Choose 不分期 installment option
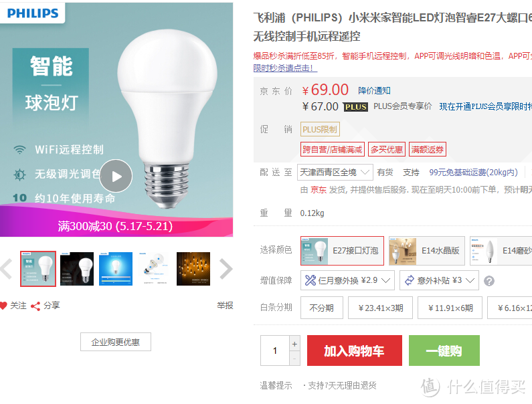The width and height of the screenshot is (532, 404). 322,308
